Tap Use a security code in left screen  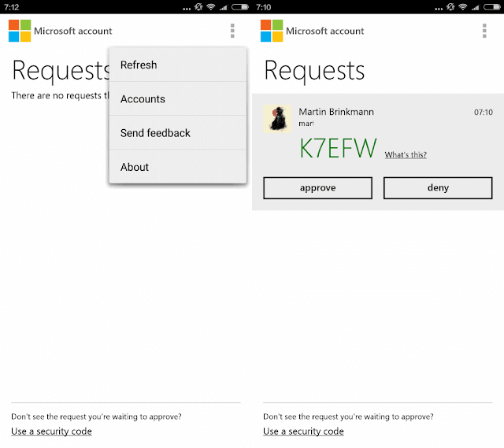click(x=51, y=431)
